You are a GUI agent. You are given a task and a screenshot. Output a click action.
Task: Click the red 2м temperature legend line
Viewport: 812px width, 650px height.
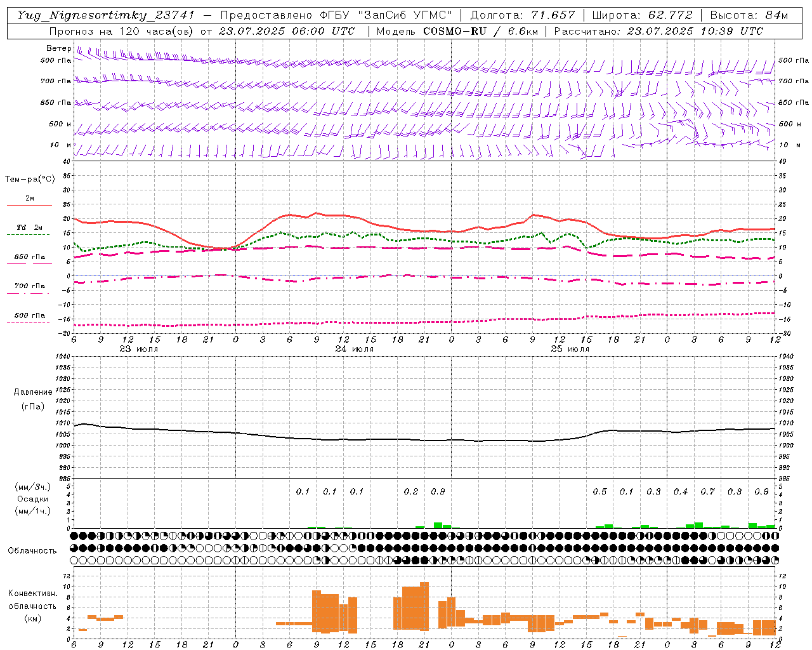[29, 205]
